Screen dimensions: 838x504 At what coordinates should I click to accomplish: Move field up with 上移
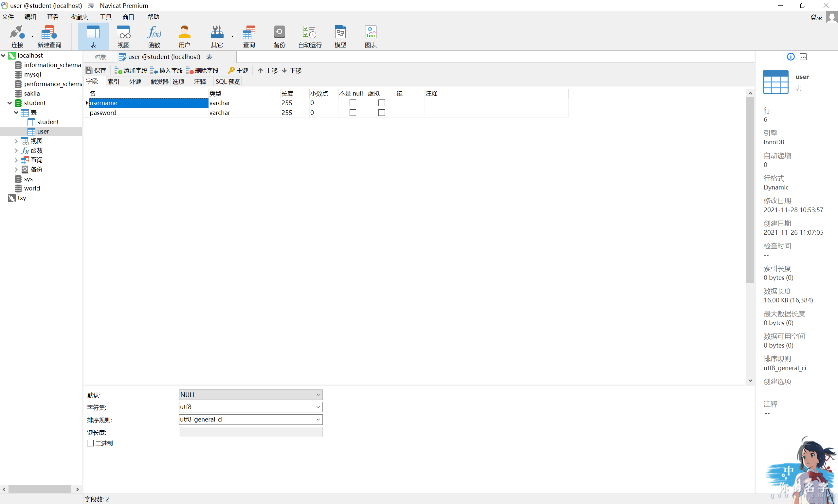268,70
